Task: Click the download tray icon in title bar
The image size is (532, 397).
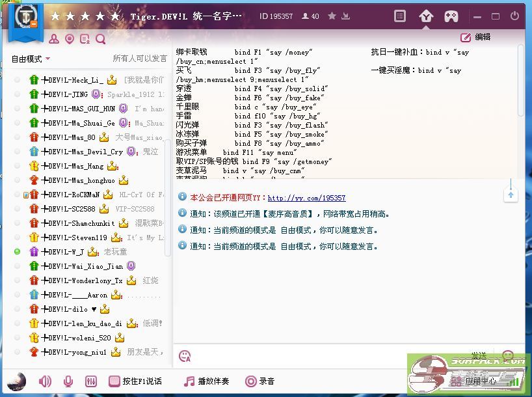Action: click(x=345, y=16)
